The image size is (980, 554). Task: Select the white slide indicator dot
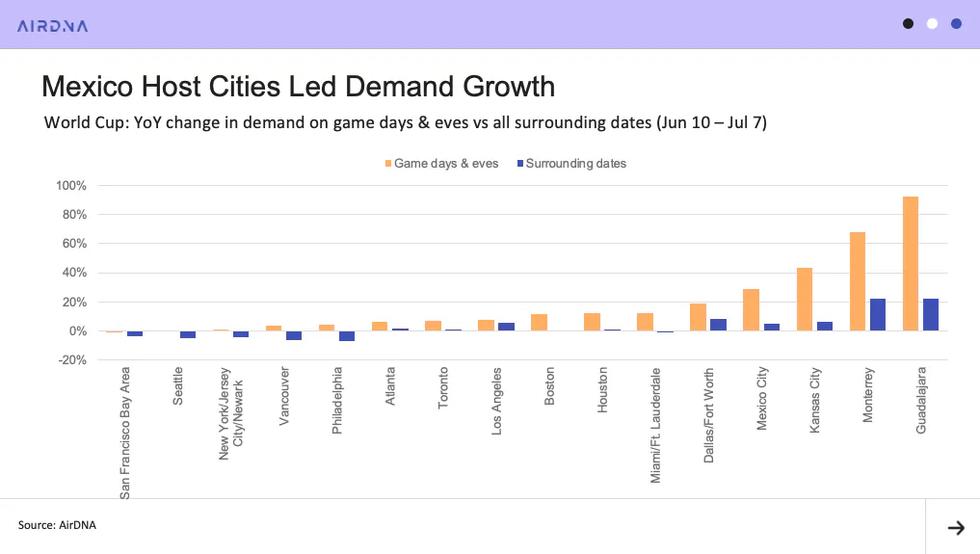(x=932, y=24)
